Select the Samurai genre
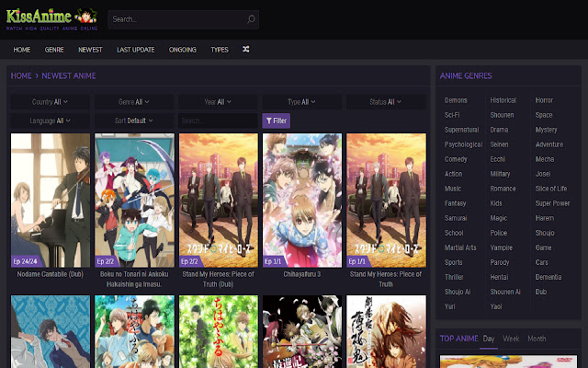588x368 pixels. click(456, 218)
